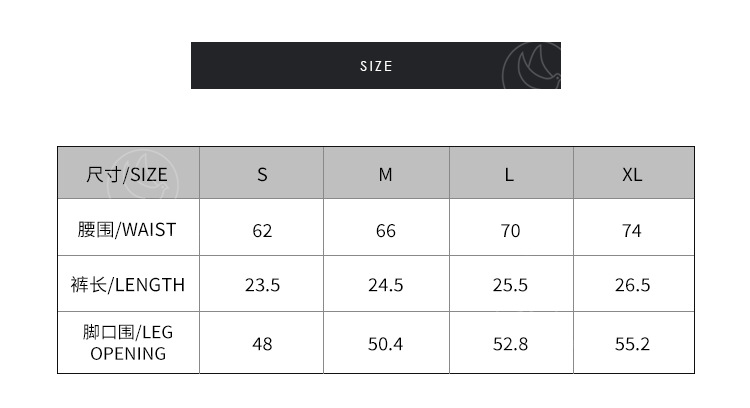Select the L size column header

pos(509,174)
